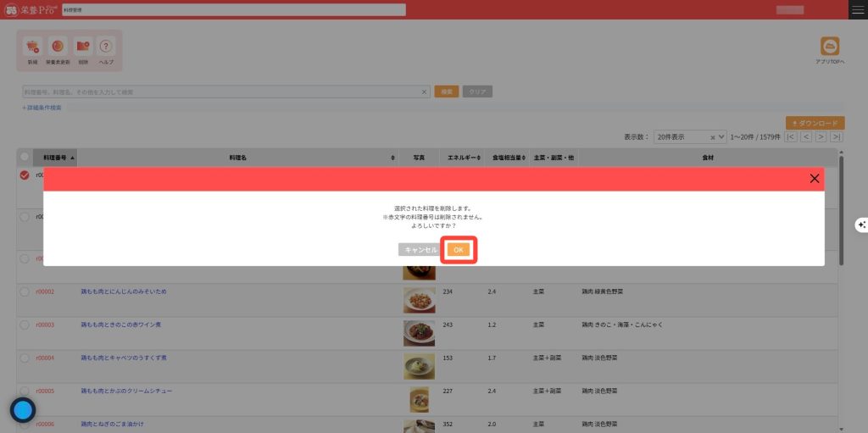The height and width of the screenshot is (433, 868).
Task: Select the checkbox for recipe r00002
Action: (x=25, y=291)
